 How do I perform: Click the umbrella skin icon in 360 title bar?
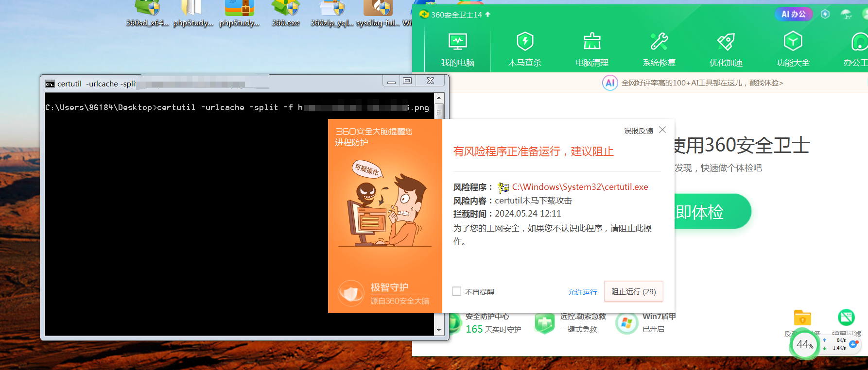pyautogui.click(x=846, y=14)
